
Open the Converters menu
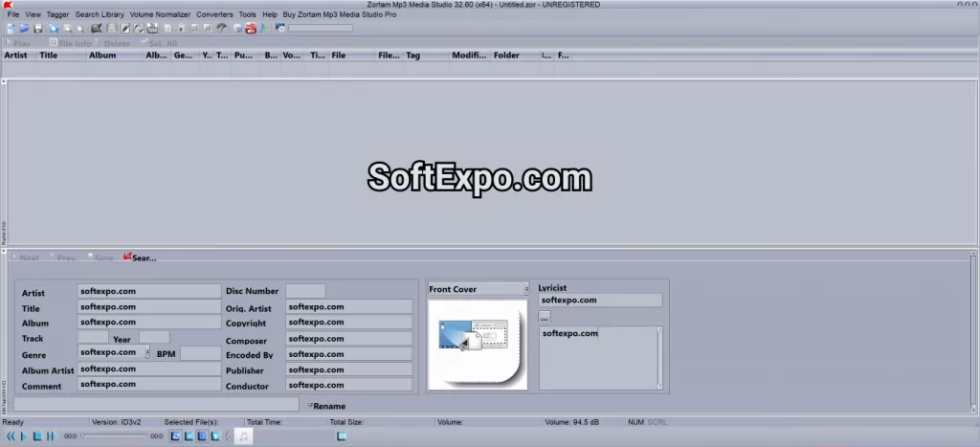[214, 14]
